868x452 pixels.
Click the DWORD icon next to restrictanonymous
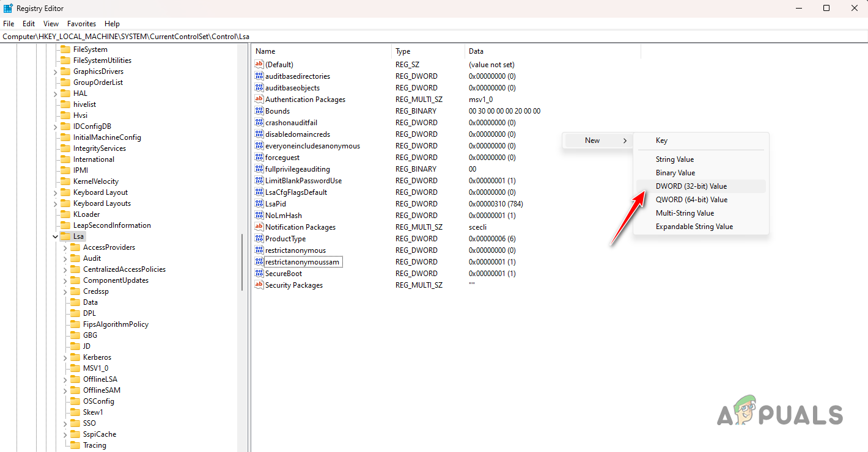(259, 250)
